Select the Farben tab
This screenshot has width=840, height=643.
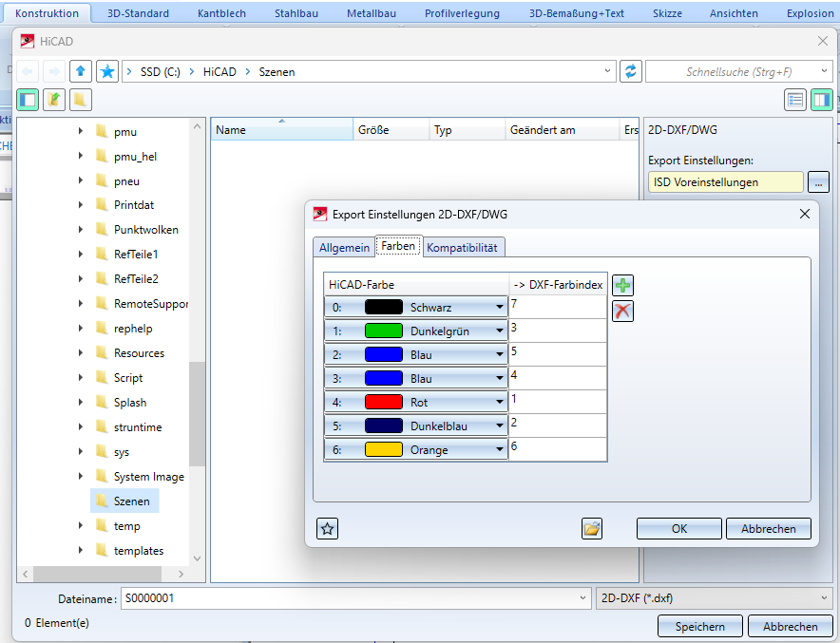point(398,246)
